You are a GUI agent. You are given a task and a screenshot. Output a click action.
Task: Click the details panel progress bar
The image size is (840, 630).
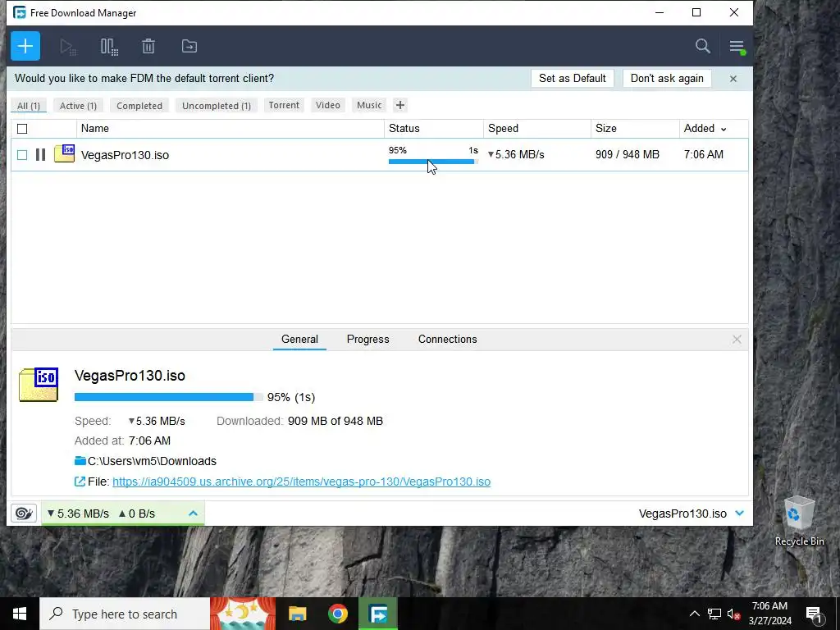click(x=169, y=397)
